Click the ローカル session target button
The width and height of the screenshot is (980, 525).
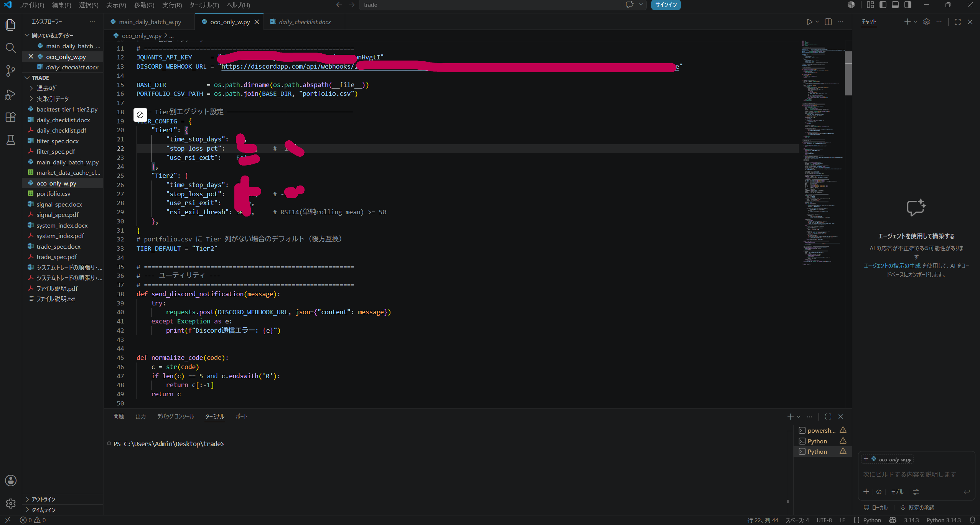(876, 507)
